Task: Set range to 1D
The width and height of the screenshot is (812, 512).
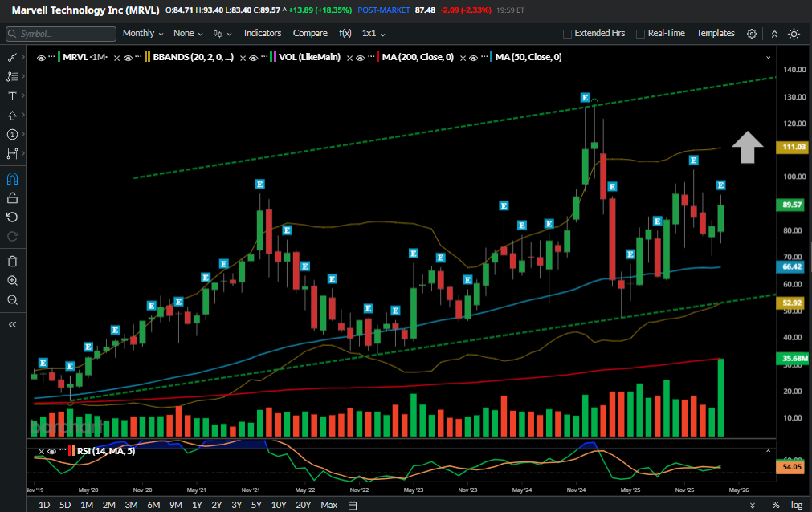Action: (44, 505)
